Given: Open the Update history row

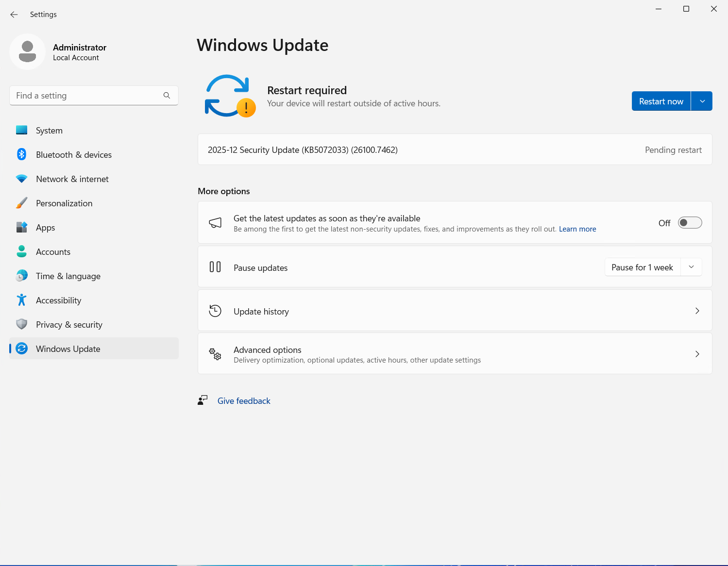Looking at the screenshot, I should click(455, 311).
